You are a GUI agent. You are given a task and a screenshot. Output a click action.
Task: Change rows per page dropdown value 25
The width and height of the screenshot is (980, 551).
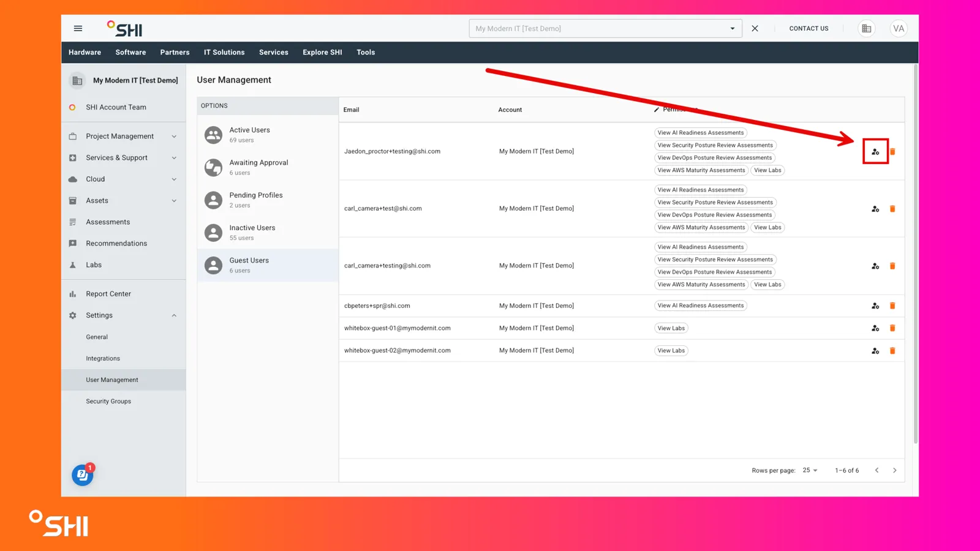click(810, 470)
